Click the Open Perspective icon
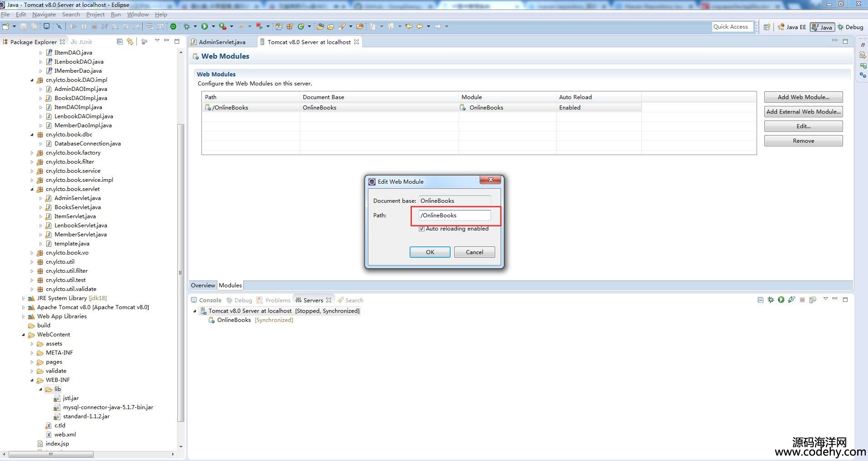This screenshot has width=868, height=461. point(767,27)
